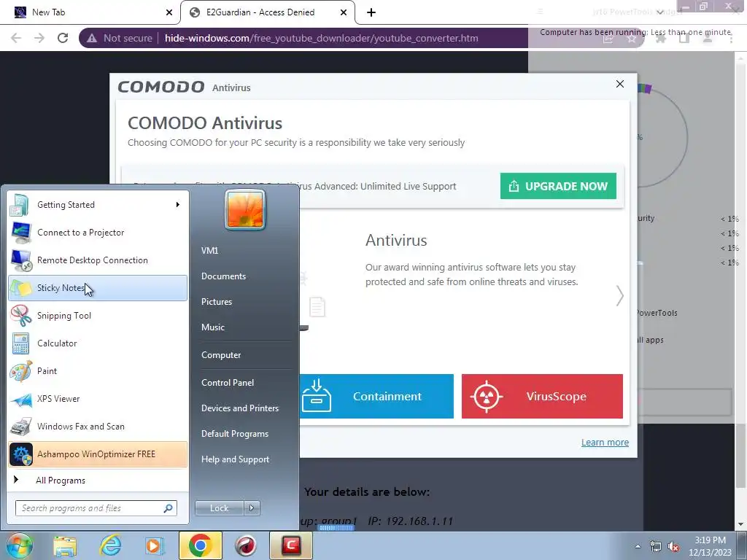Click the Windows Start orb
The image size is (747, 560).
(x=19, y=545)
